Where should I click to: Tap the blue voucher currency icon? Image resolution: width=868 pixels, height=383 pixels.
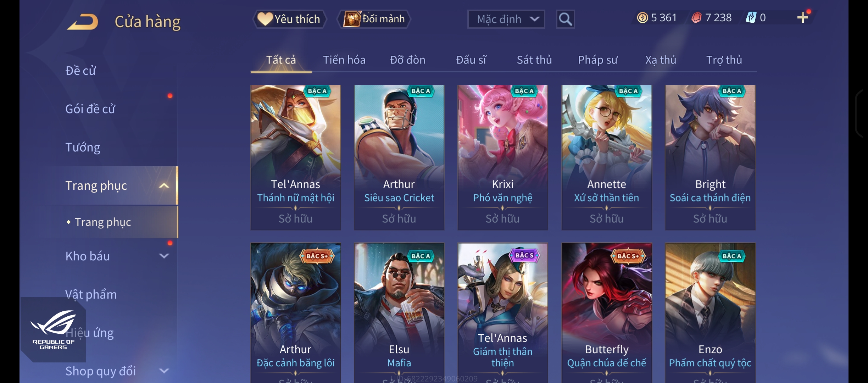[x=751, y=17]
